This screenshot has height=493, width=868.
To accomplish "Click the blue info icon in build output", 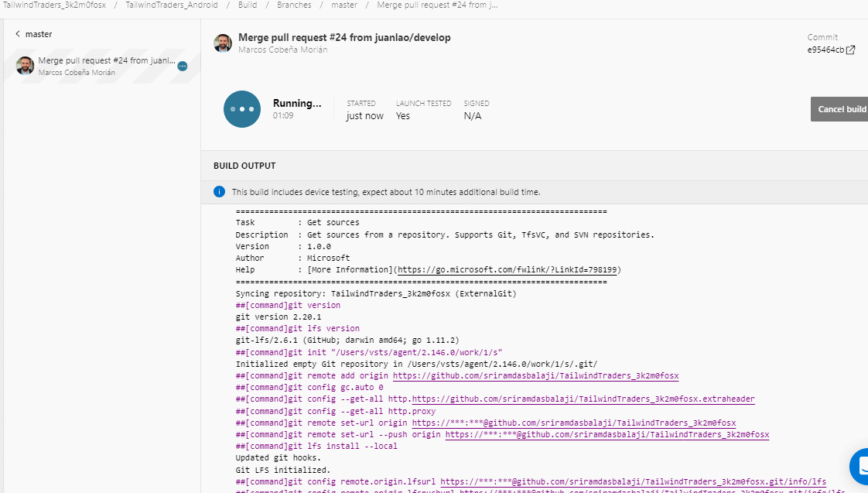I will pyautogui.click(x=219, y=192).
